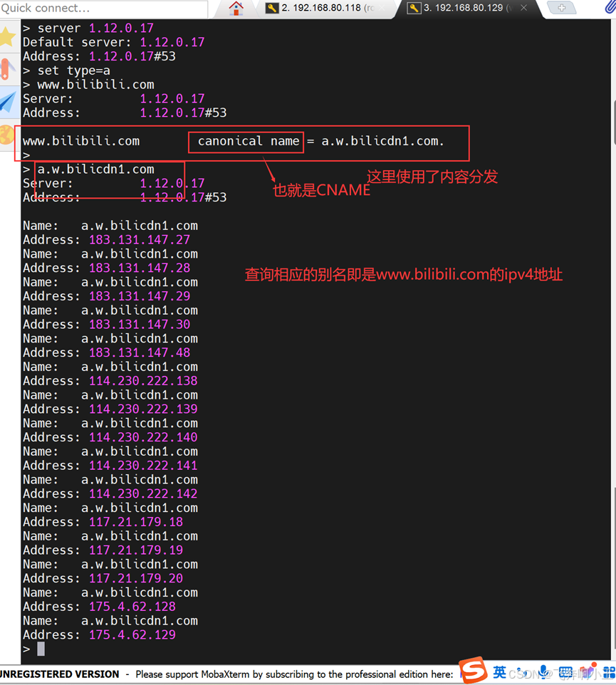Click address 175.4.62.128
The image size is (616, 685).
[132, 607]
